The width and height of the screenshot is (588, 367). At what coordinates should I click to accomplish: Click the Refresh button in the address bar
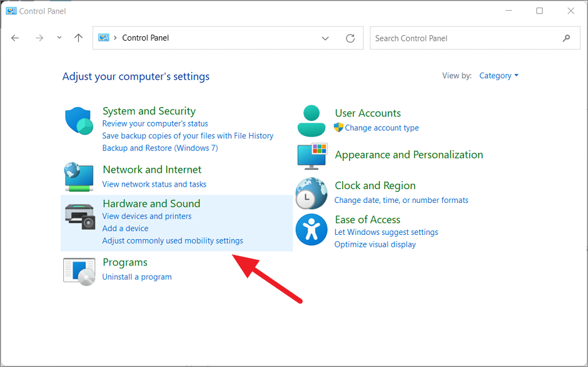pyautogui.click(x=350, y=38)
